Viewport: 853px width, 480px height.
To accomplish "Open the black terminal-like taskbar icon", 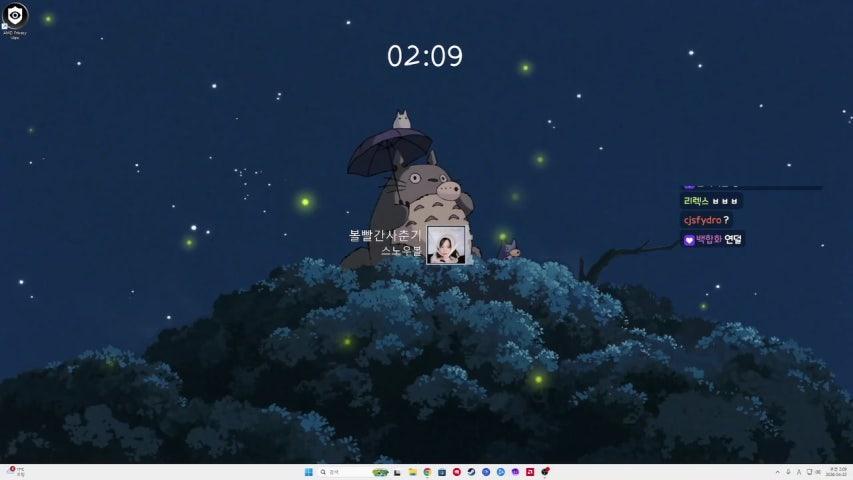I will [x=397, y=472].
